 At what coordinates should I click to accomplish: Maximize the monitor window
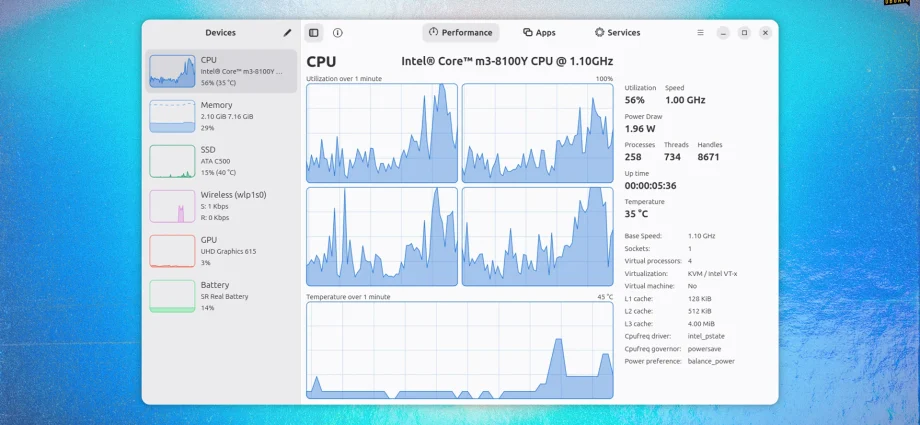(x=744, y=33)
